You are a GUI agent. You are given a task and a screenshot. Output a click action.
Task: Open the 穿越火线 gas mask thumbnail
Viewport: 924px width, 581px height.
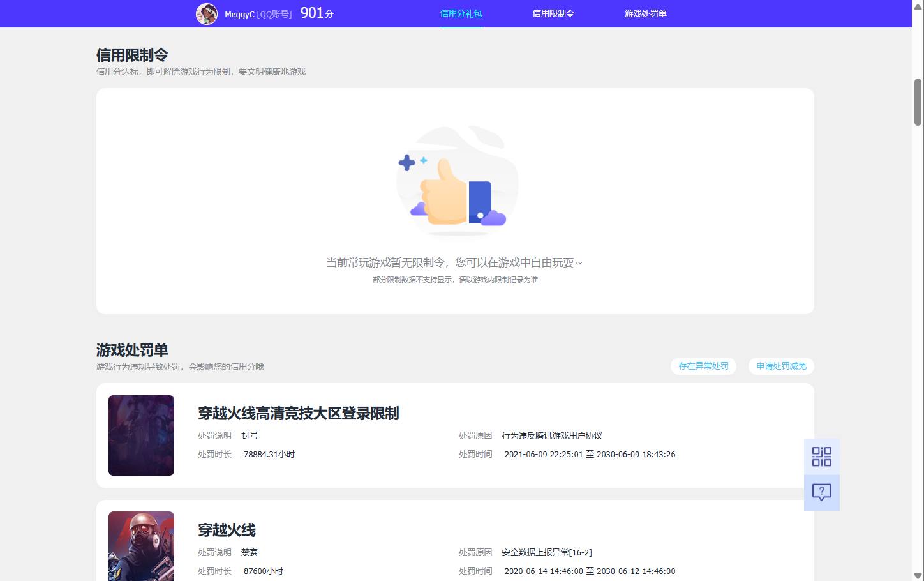click(141, 546)
